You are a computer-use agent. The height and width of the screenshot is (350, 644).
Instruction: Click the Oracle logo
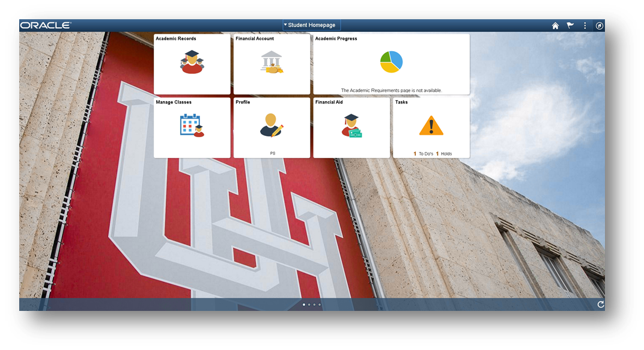[x=46, y=25]
